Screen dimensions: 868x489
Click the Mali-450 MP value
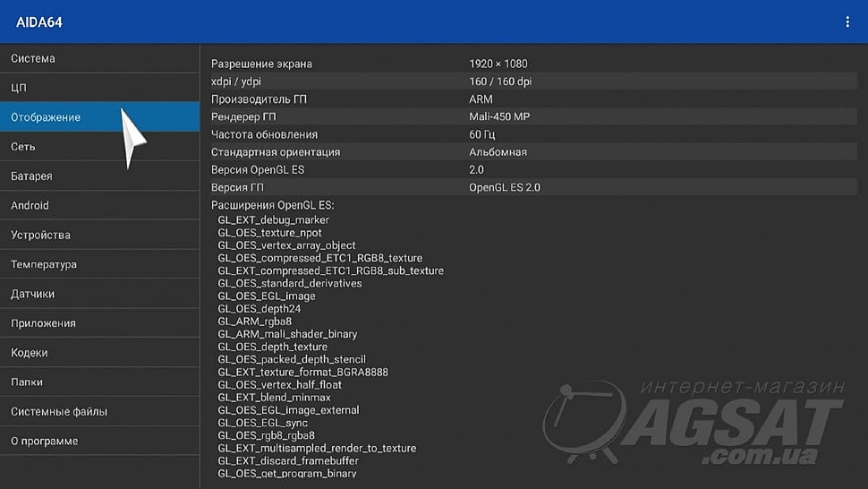(x=499, y=116)
